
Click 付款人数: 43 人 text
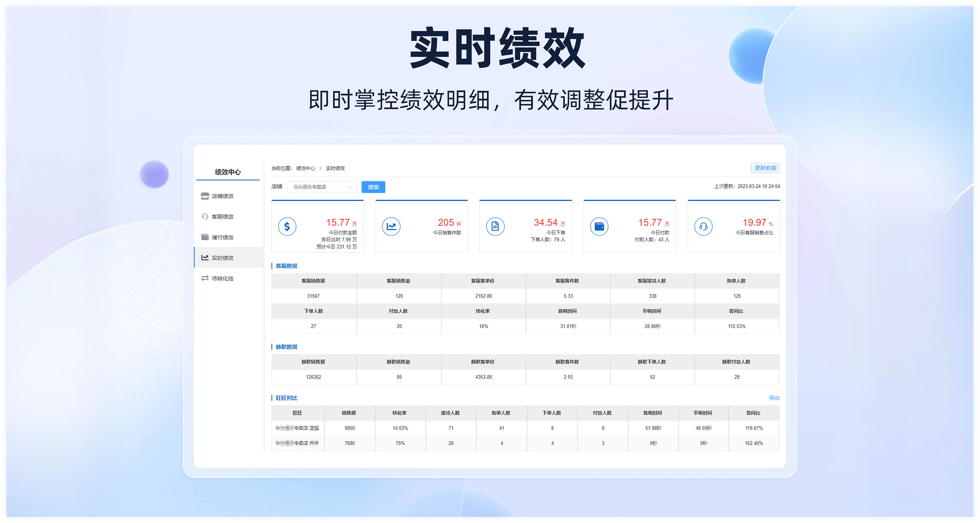pos(652,239)
